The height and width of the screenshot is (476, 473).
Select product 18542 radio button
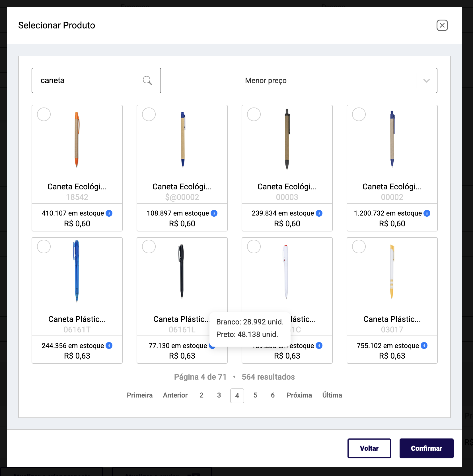tap(44, 114)
